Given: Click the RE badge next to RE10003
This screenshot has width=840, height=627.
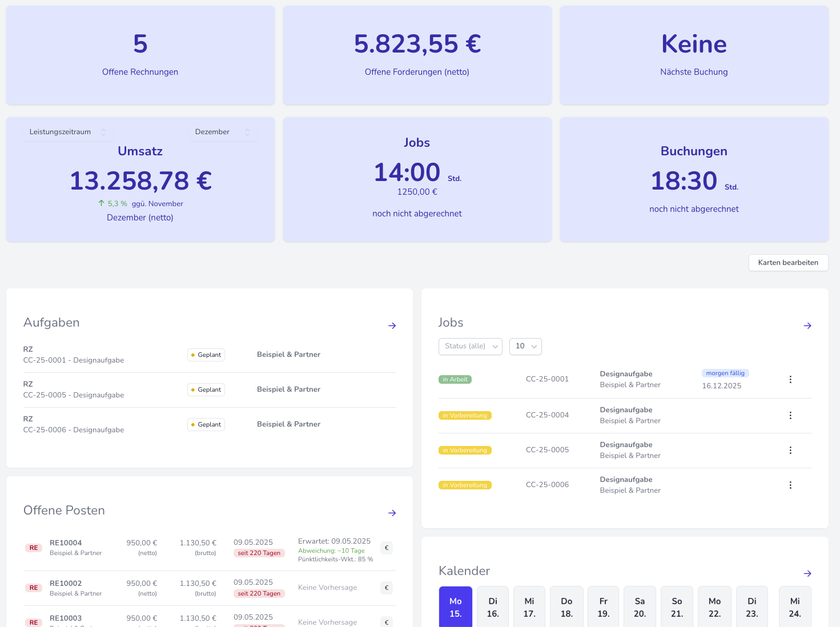Looking at the screenshot, I should pyautogui.click(x=33, y=622).
